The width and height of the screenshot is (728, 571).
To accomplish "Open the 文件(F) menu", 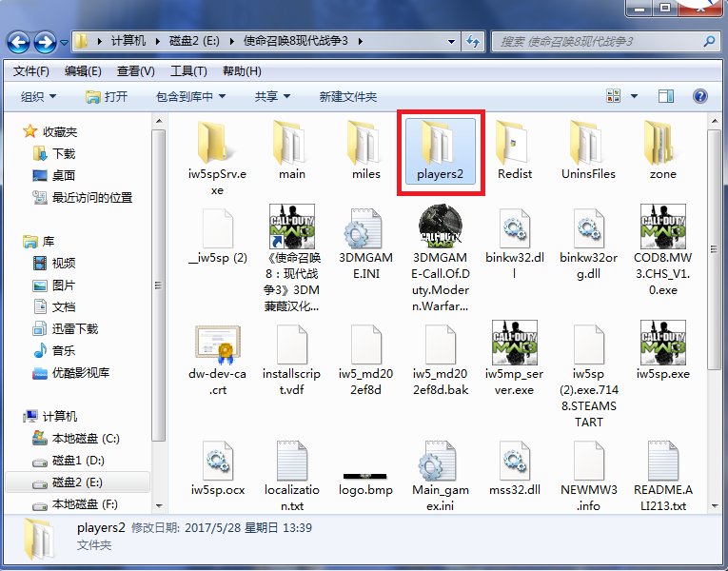I will coord(31,71).
